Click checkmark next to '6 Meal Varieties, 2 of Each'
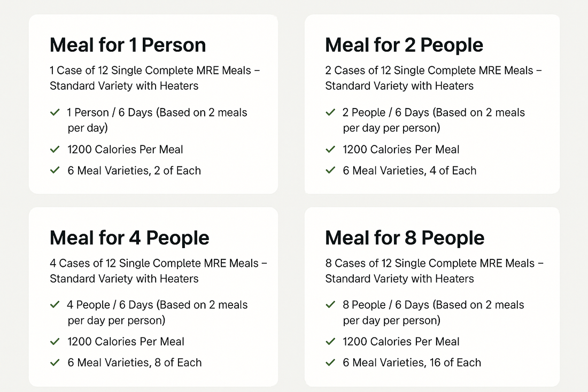This screenshot has height=392, width=588. [55, 171]
